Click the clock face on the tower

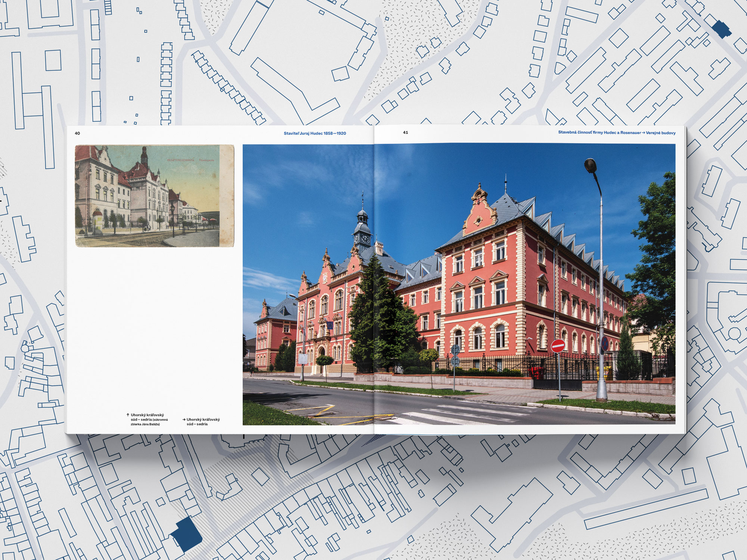365,239
